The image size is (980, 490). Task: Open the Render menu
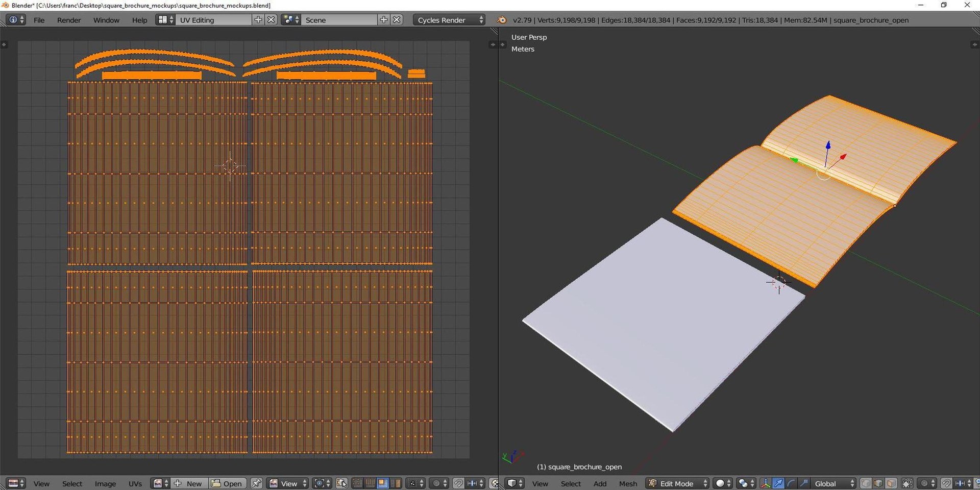coord(69,20)
